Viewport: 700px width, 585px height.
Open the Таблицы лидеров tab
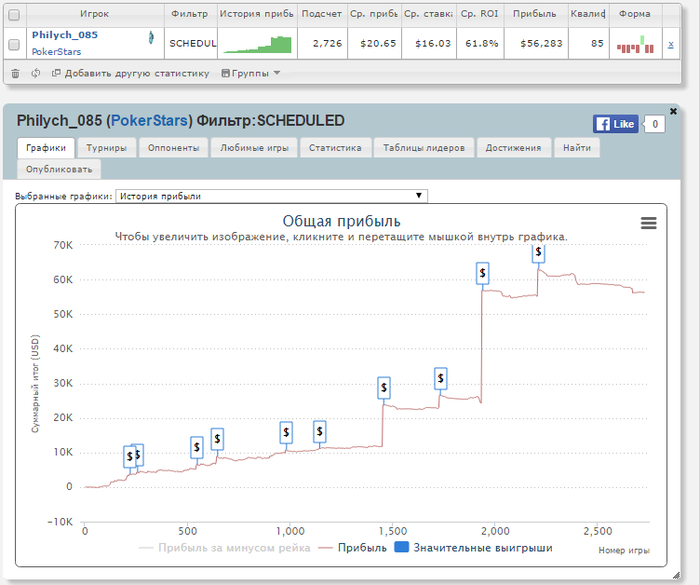click(424, 148)
